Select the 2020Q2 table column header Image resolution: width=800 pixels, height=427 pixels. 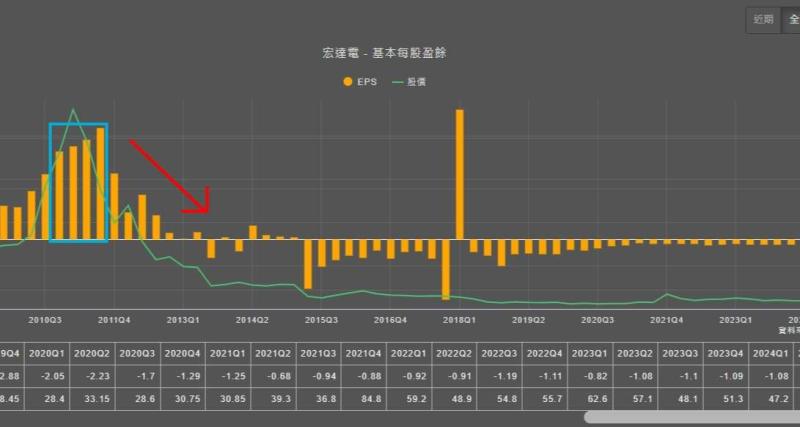click(92, 354)
